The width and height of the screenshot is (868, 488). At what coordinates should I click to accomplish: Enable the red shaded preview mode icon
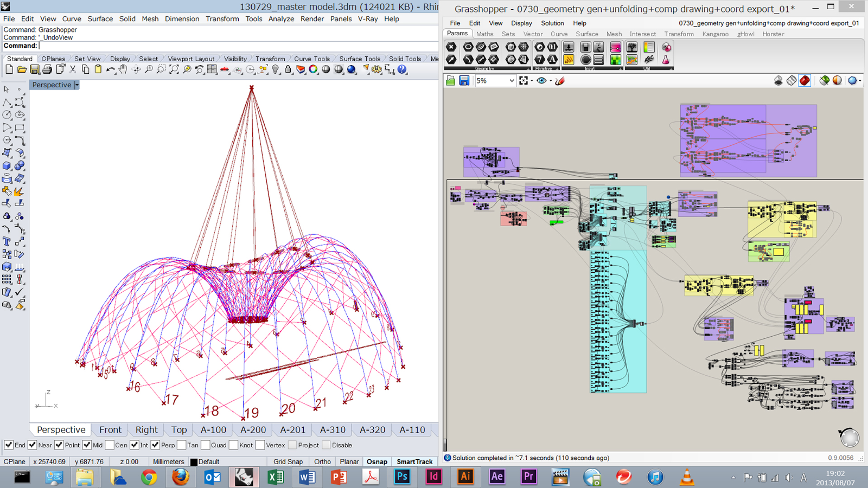pos(805,81)
